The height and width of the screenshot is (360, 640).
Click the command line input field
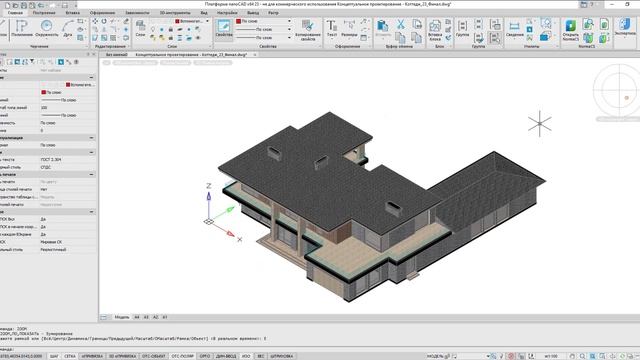pyautogui.click(x=320, y=349)
